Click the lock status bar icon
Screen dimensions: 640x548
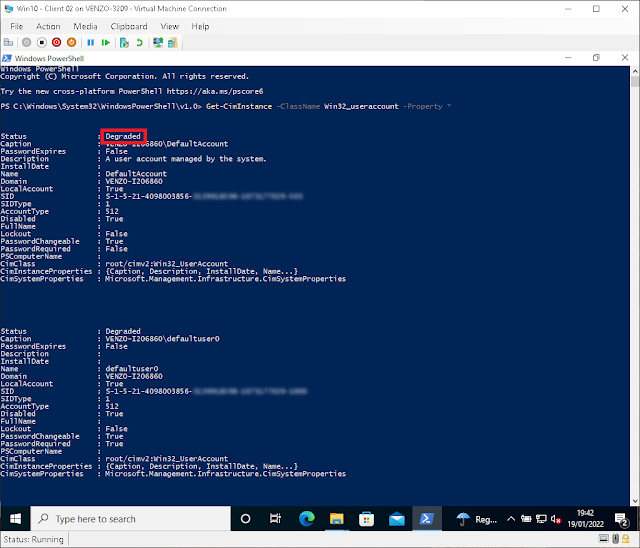(x=625, y=539)
